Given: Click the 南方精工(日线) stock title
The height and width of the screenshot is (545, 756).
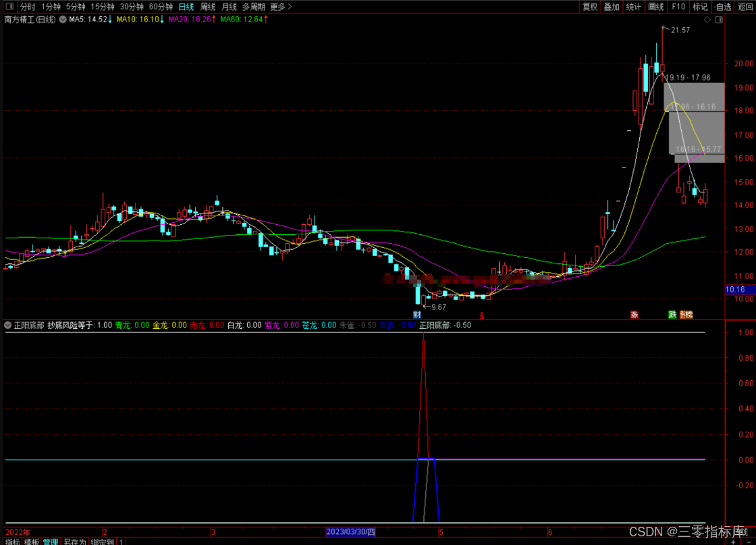Looking at the screenshot, I should 30,20.
